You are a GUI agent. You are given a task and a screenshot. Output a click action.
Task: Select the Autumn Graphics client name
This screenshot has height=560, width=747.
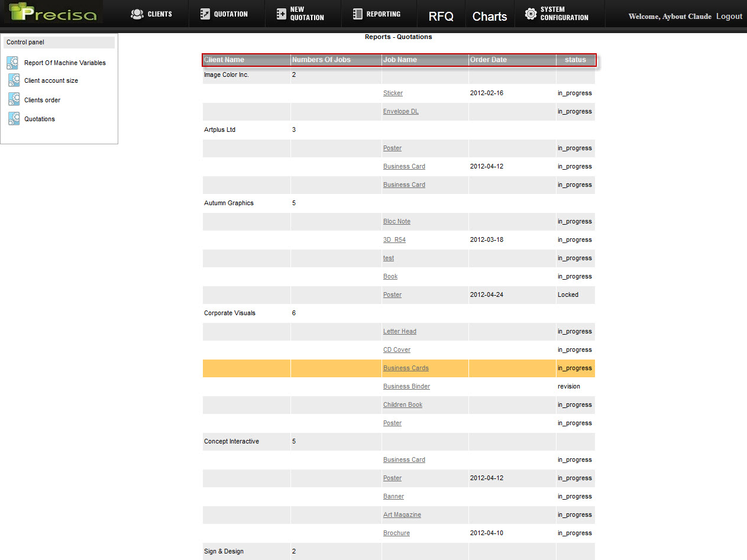point(228,203)
